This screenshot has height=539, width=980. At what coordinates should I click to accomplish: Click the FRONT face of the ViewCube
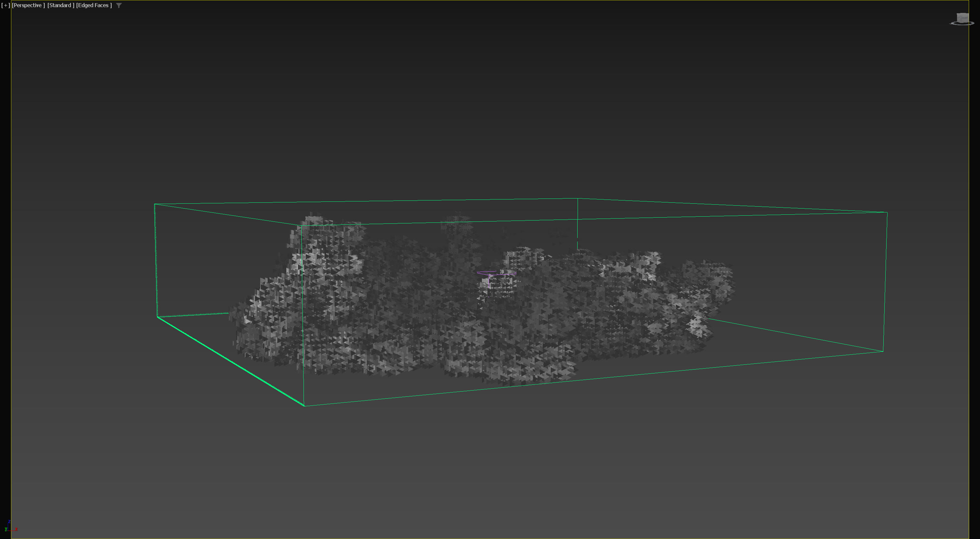pos(965,19)
